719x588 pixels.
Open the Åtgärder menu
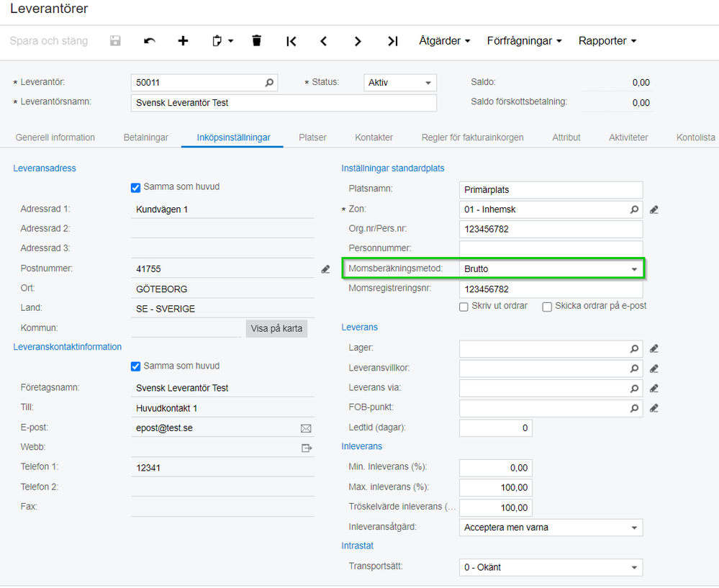pos(444,41)
